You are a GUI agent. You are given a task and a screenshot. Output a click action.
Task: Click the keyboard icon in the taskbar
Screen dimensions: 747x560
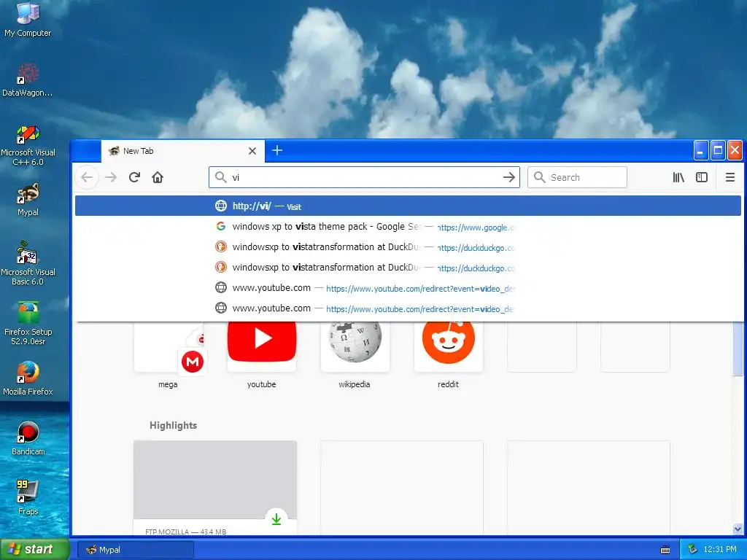[x=665, y=550]
